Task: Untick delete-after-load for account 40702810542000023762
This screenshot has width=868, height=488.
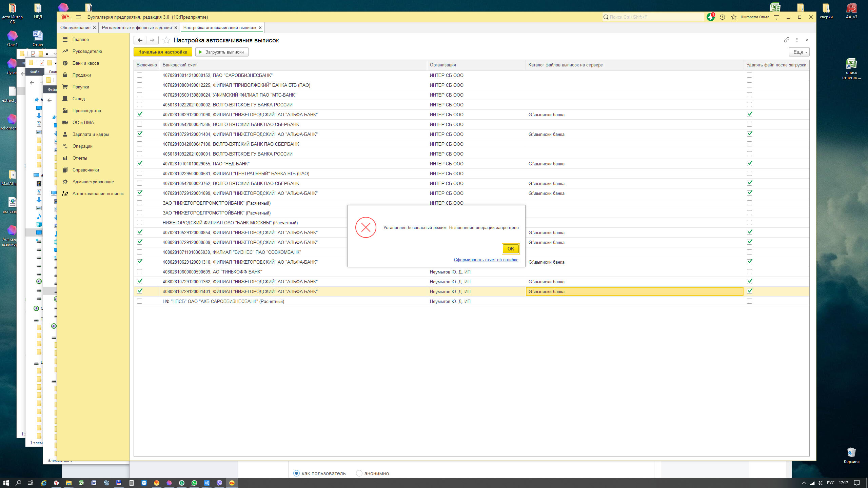Action: pyautogui.click(x=749, y=183)
